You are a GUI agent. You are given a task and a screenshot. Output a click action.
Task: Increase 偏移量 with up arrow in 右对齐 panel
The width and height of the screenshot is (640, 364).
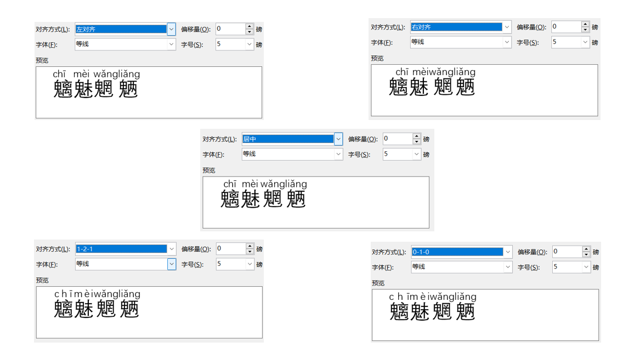585,24
